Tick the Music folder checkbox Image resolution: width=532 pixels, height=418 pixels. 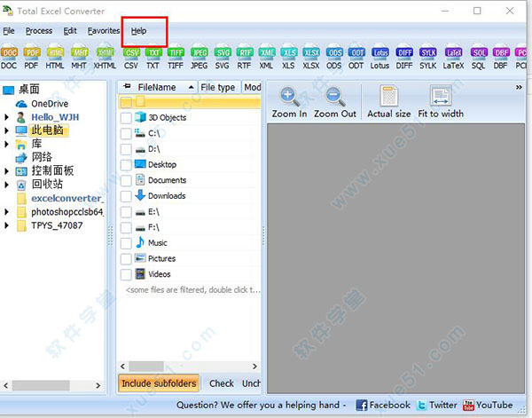[126, 243]
